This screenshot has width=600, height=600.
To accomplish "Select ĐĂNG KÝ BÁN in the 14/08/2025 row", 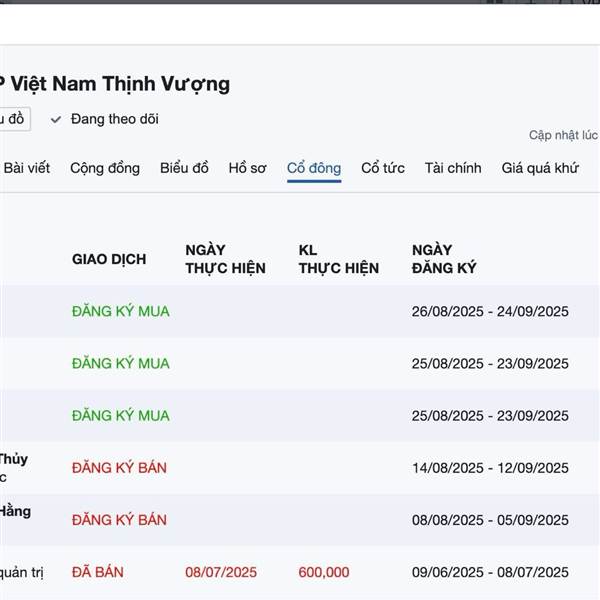I will tap(119, 468).
